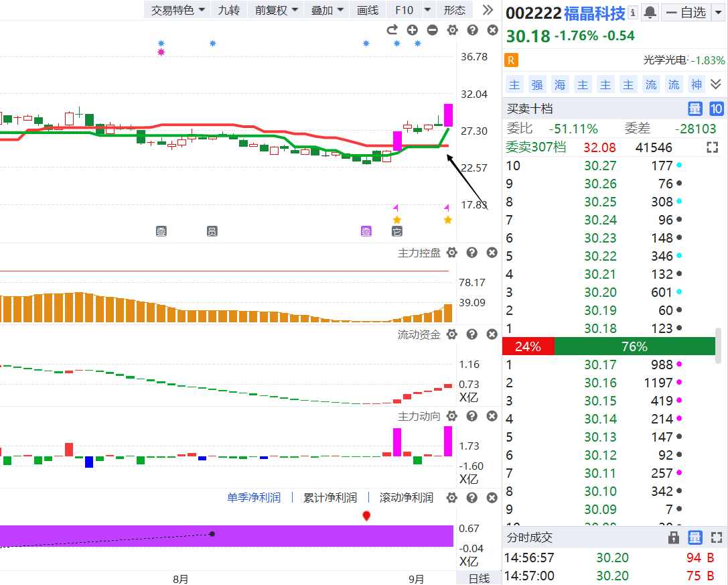The image size is (728, 585).
Task: Click the stock name 福晶科技
Action: click(595, 13)
